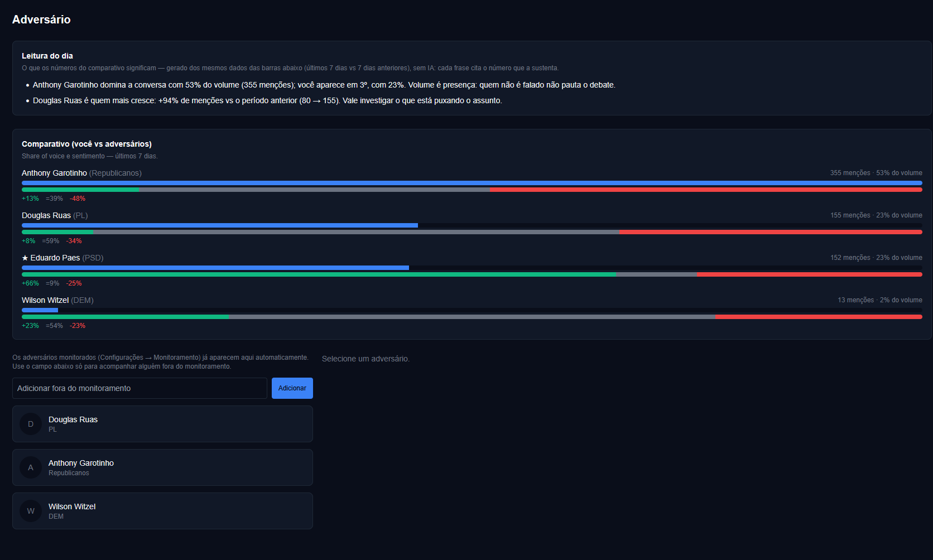Click the 'Wilson Witzel (DEM)' comparison label
Screen dimensions: 933x560
point(57,300)
